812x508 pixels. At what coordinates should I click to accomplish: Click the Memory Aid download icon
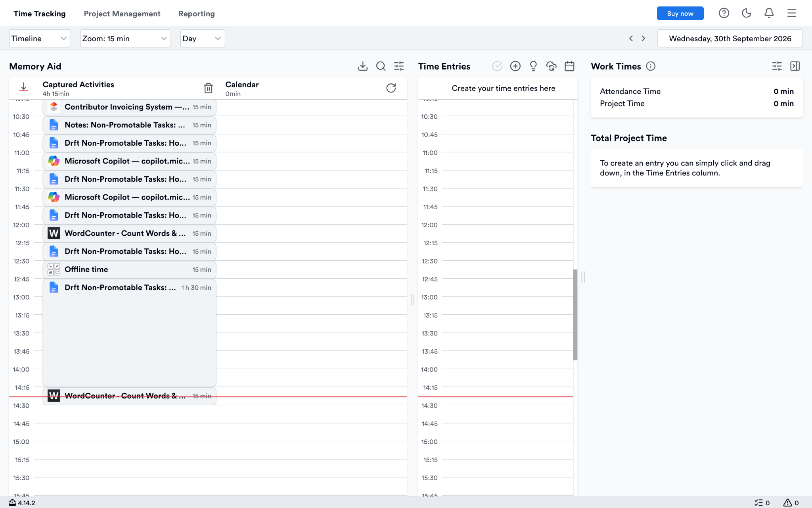[x=362, y=66]
